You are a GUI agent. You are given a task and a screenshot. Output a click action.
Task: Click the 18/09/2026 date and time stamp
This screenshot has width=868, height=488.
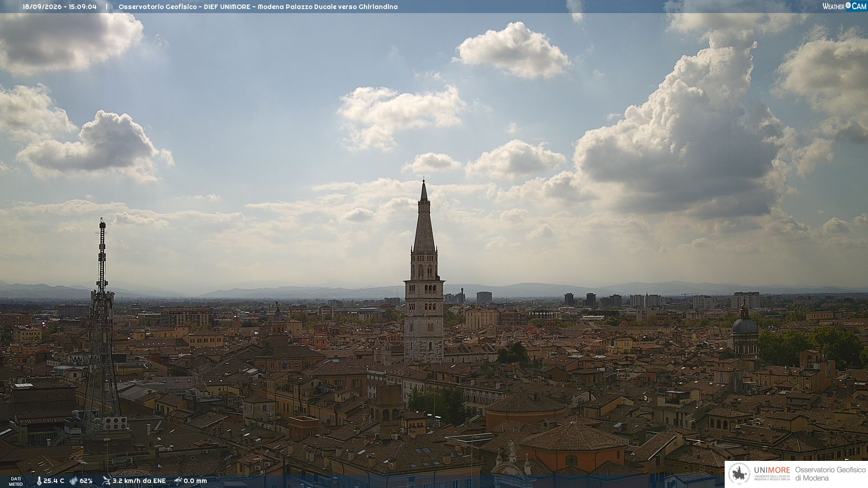[60, 7]
